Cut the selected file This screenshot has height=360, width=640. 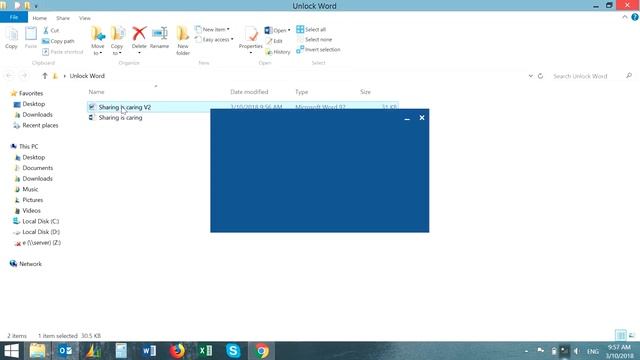pos(51,31)
